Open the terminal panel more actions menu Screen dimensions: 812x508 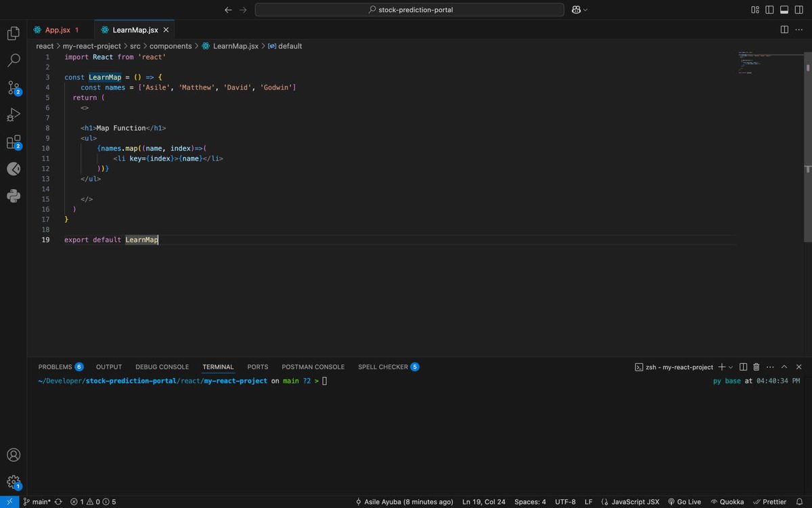pyautogui.click(x=770, y=367)
